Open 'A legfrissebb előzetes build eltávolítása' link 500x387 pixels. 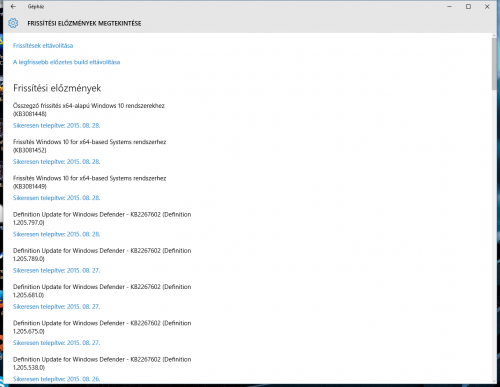click(66, 62)
